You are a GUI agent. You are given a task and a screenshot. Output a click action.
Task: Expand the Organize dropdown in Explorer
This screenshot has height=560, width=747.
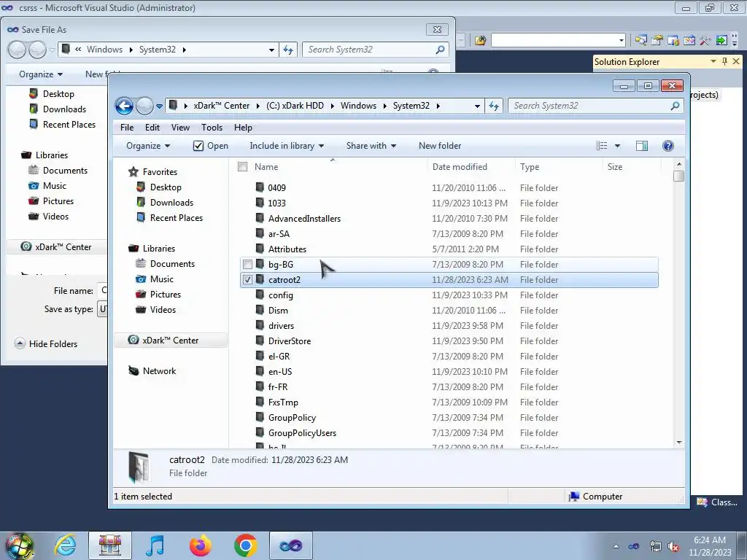pos(147,146)
